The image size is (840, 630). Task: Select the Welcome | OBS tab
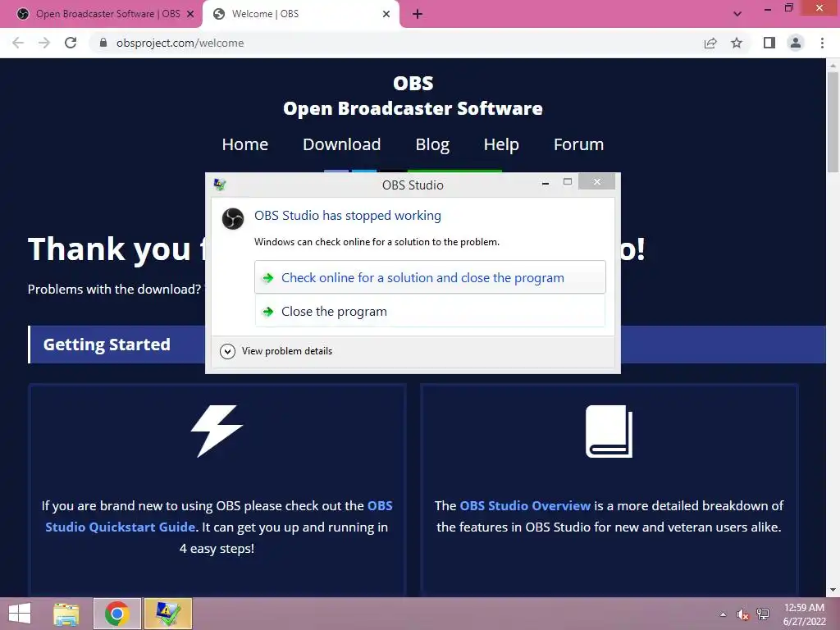(300, 14)
